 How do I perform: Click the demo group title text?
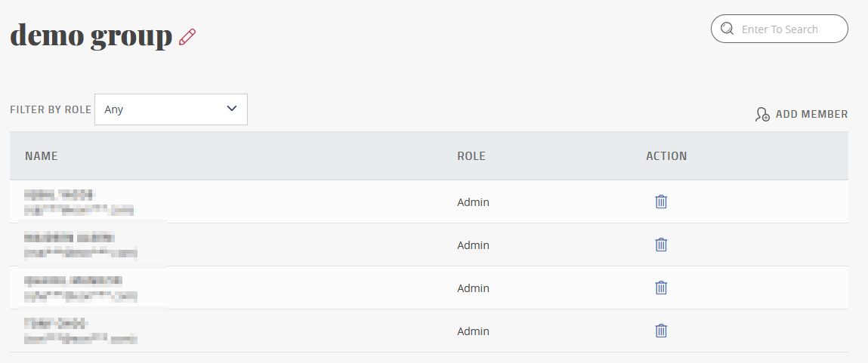91,36
